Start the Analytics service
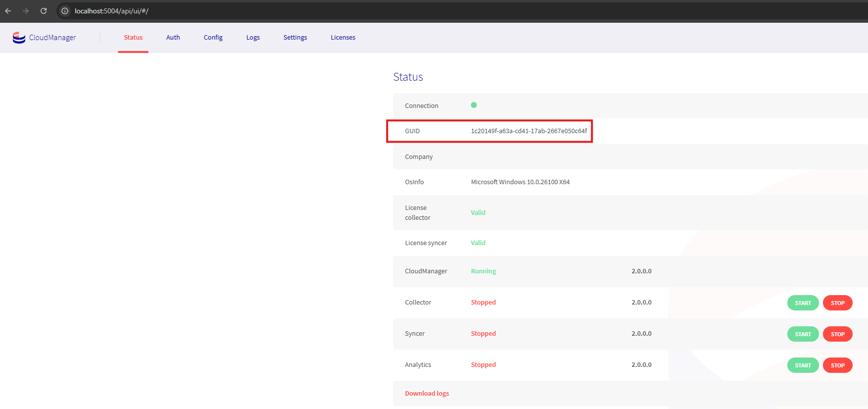 [803, 365]
